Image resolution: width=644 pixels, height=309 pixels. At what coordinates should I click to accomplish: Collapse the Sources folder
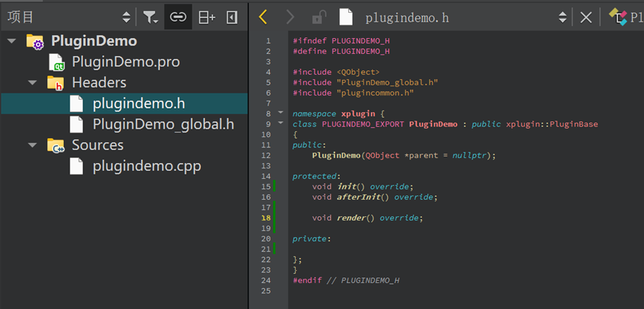point(32,145)
